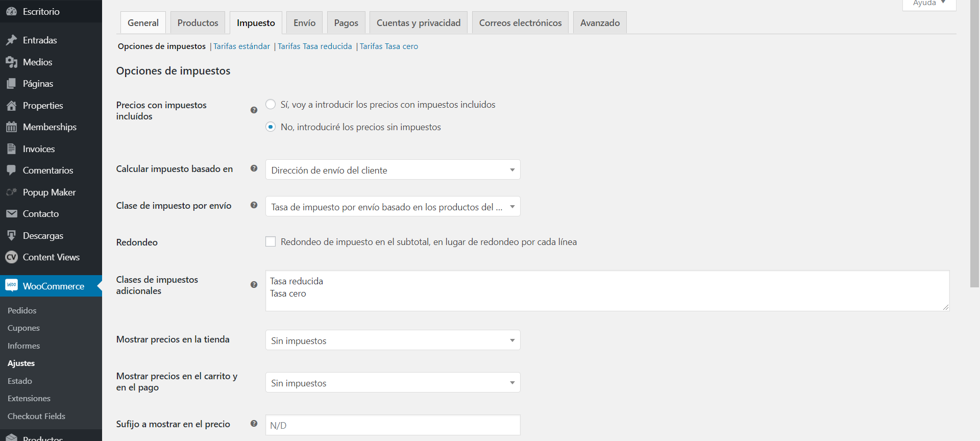Click the page vertical scrollbar
The width and height of the screenshot is (980, 441).
tap(974, 153)
